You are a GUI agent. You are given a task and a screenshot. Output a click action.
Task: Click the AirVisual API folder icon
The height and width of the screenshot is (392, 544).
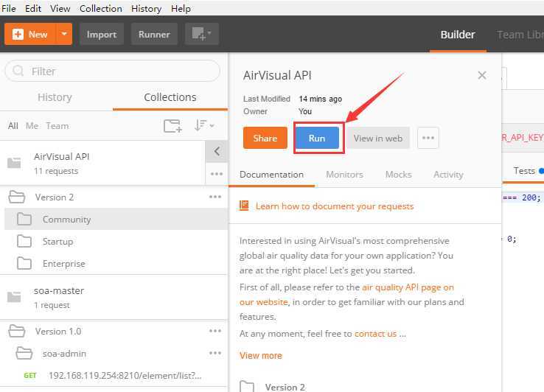click(14, 163)
